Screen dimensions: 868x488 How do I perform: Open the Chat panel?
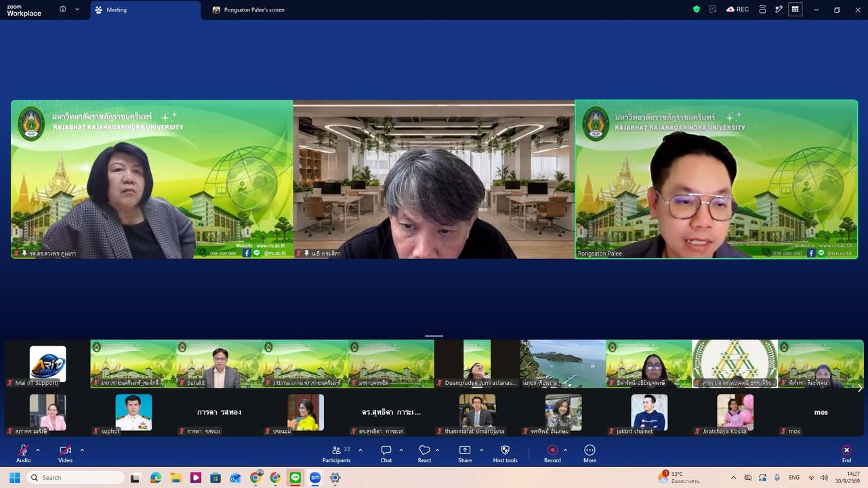tap(386, 453)
